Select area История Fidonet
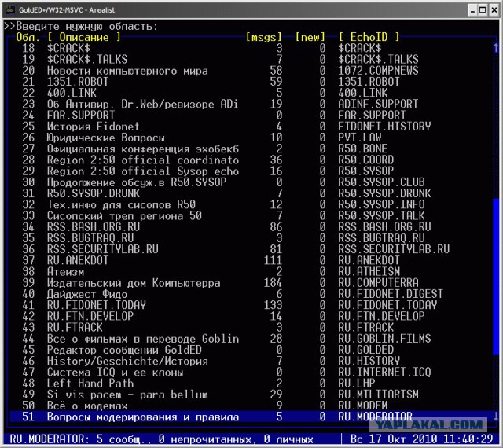 pyautogui.click(x=251, y=127)
